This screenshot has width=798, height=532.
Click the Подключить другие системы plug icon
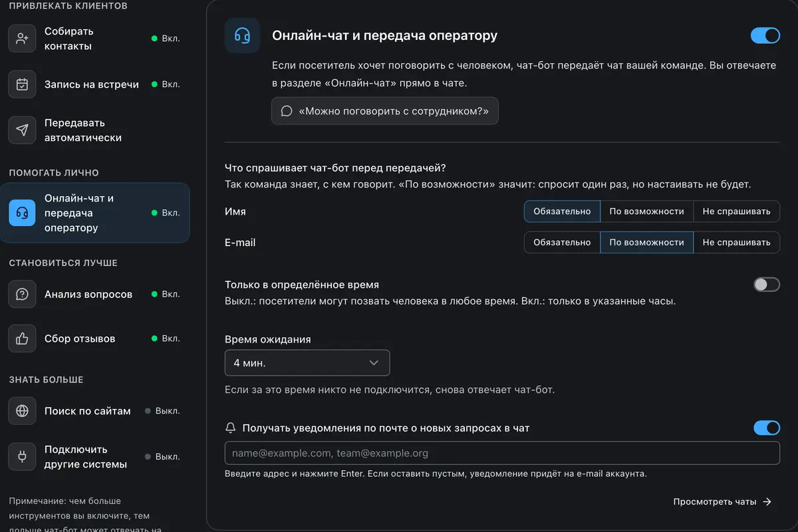coord(22,457)
